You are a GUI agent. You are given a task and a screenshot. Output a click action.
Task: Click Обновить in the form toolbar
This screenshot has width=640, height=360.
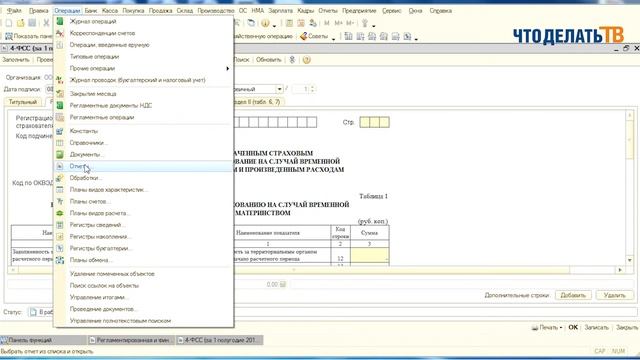click(x=269, y=60)
